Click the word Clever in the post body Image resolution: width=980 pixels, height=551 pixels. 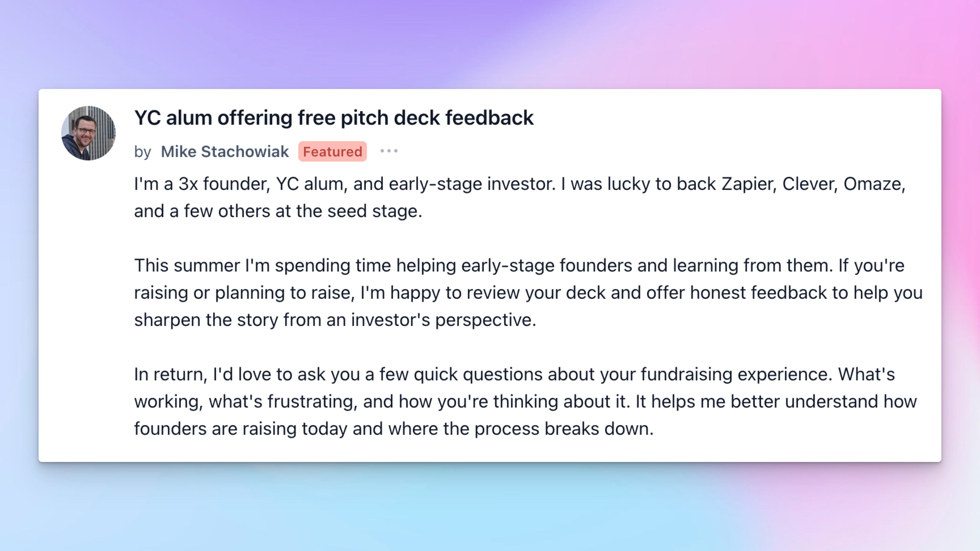point(810,184)
